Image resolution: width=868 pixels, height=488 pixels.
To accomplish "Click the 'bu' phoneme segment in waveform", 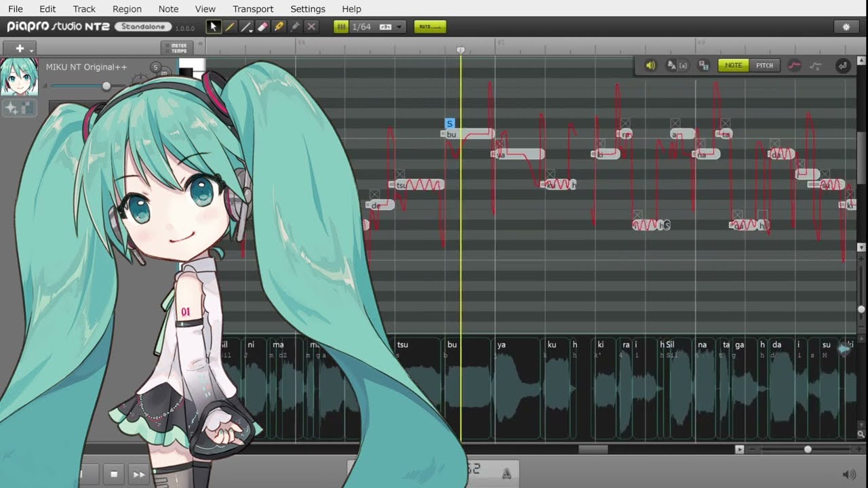I will pyautogui.click(x=469, y=388).
